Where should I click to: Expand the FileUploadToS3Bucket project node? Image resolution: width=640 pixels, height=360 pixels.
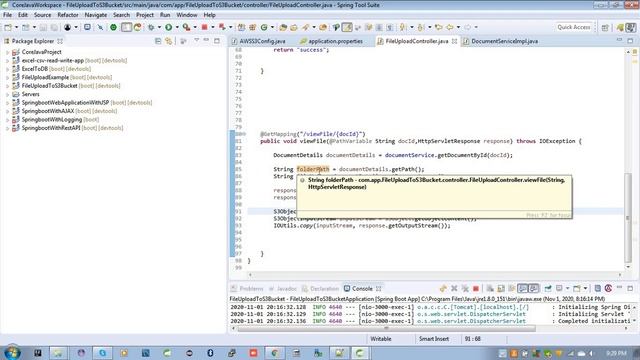pyautogui.click(x=7, y=86)
